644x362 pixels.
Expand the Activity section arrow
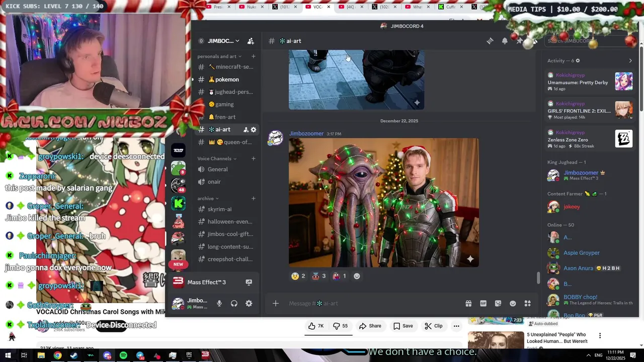[x=630, y=60]
